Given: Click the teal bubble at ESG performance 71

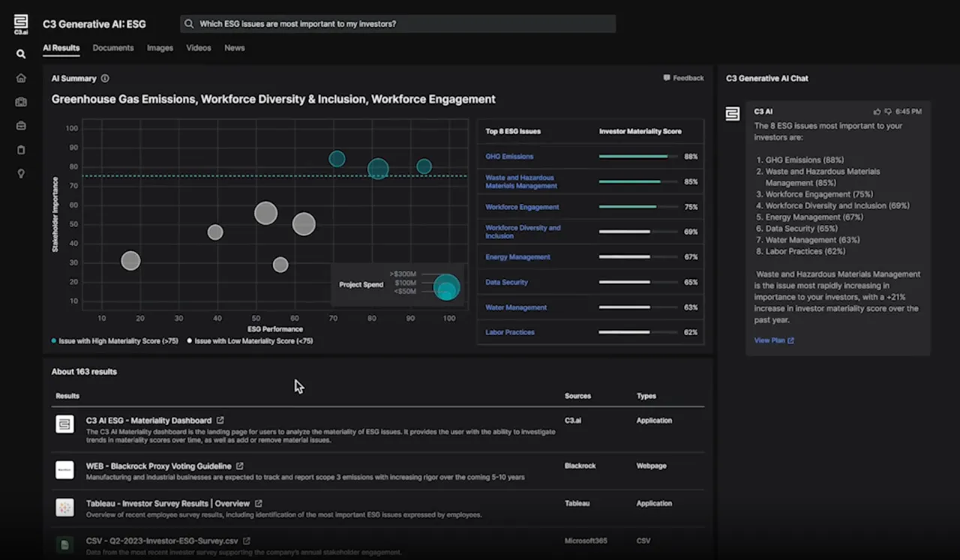Looking at the screenshot, I should click(x=337, y=158).
